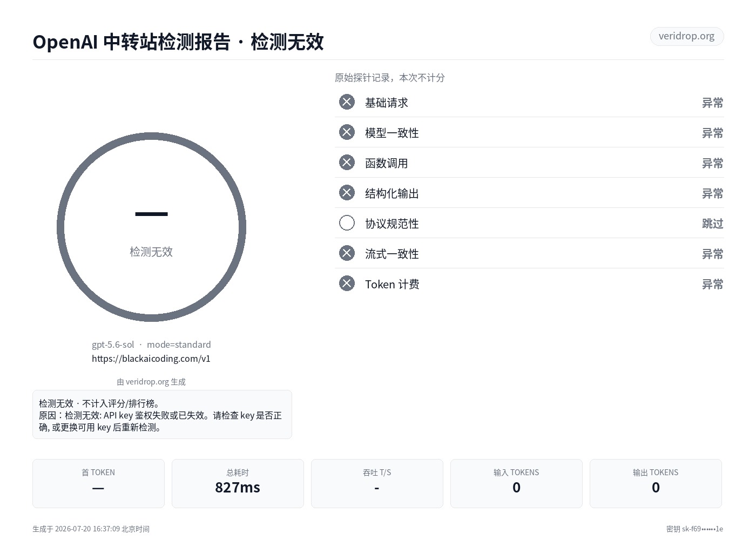Select the 首 TOKEN stat card
Viewport: 756px width, 540px height.
point(98,483)
